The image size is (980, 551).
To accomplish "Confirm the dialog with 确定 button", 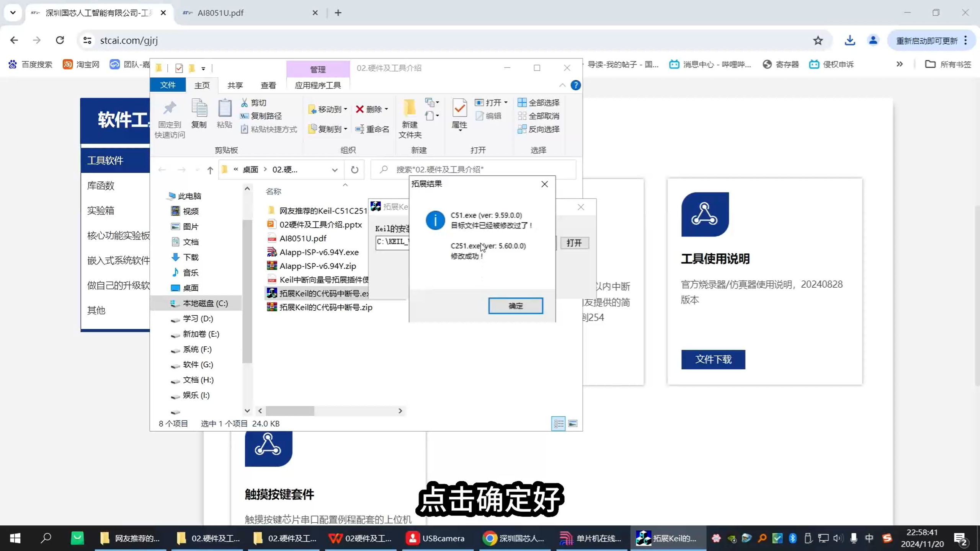I will click(x=515, y=306).
